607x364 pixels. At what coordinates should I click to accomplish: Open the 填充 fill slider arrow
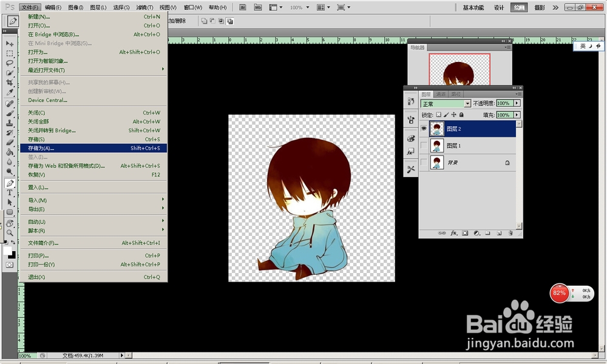tap(517, 115)
